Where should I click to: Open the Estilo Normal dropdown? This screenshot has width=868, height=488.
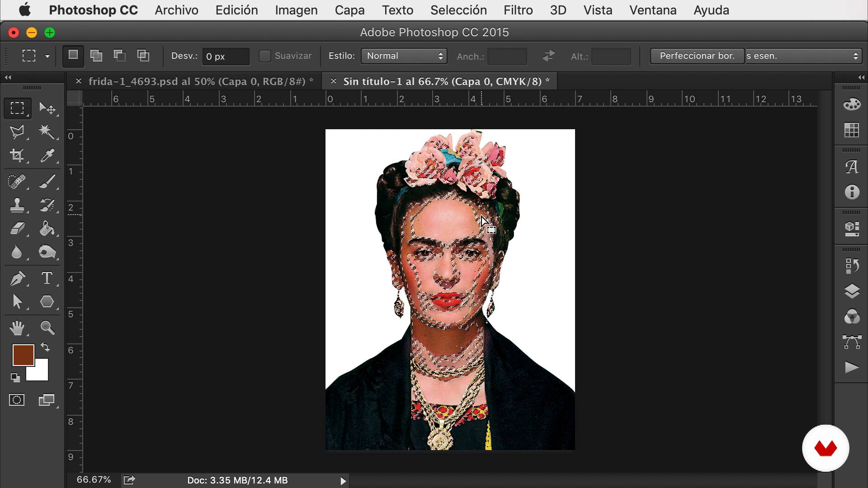coord(404,56)
